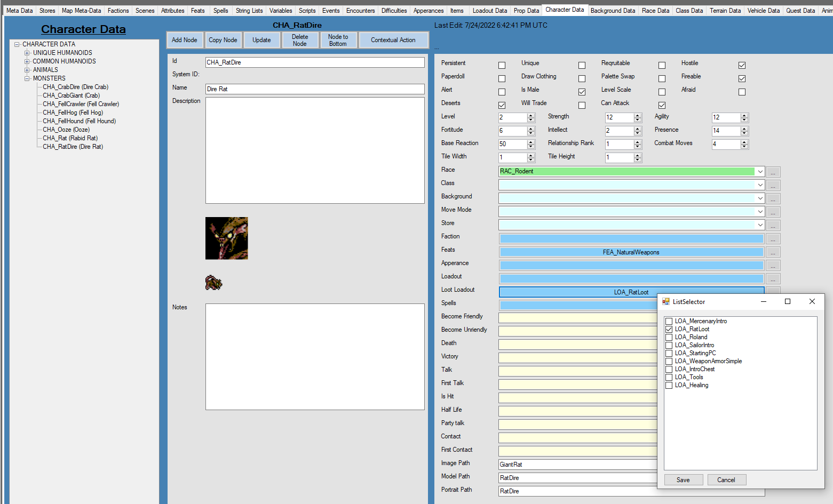Open the Move Mode dropdown
Viewport: 833px width, 504px height.
(x=760, y=211)
